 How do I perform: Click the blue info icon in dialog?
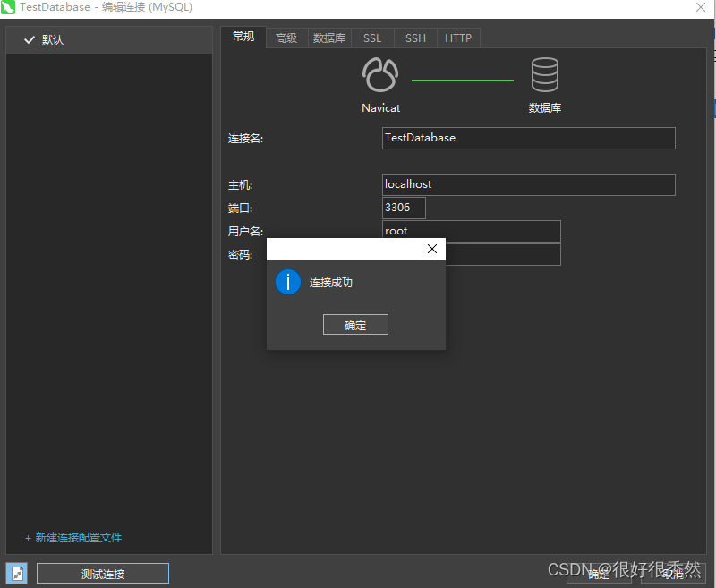[288, 282]
